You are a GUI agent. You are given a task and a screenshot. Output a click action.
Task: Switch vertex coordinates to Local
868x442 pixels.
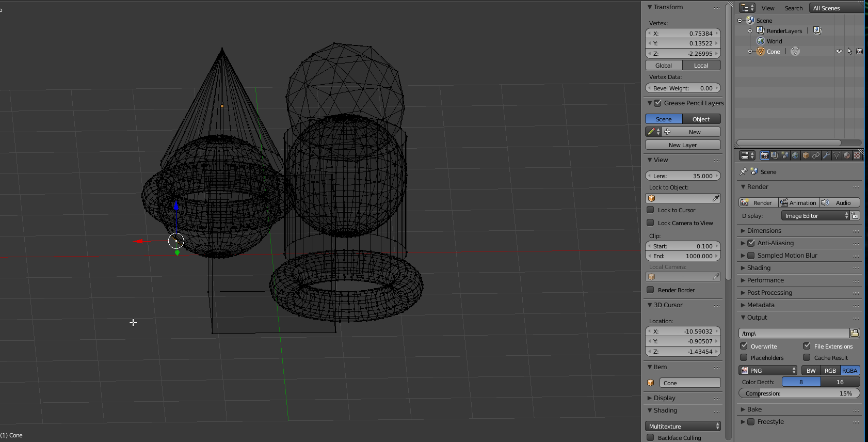pos(701,65)
